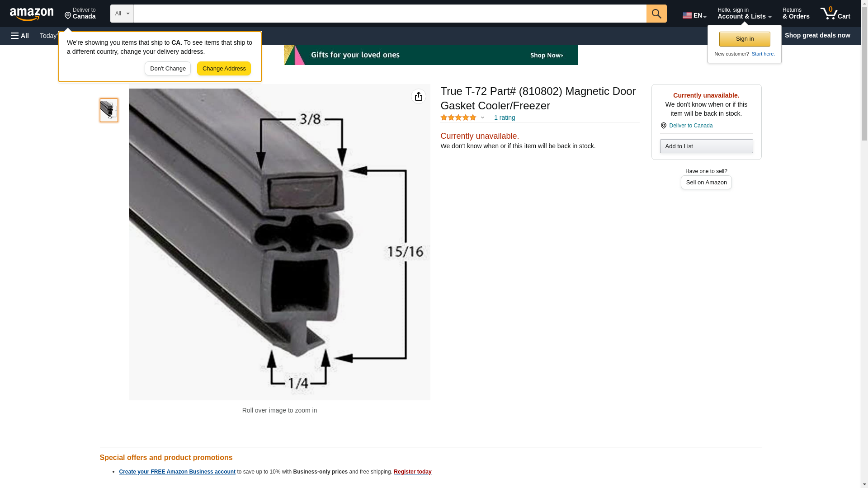Click the five-star rating icons
The height and width of the screenshot is (488, 868).
458,117
